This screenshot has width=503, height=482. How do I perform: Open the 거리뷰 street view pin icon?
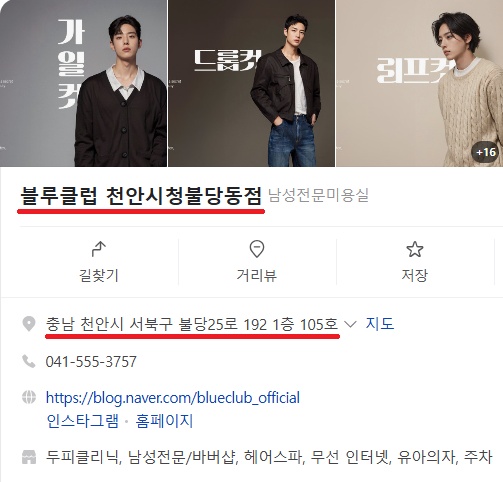[257, 249]
